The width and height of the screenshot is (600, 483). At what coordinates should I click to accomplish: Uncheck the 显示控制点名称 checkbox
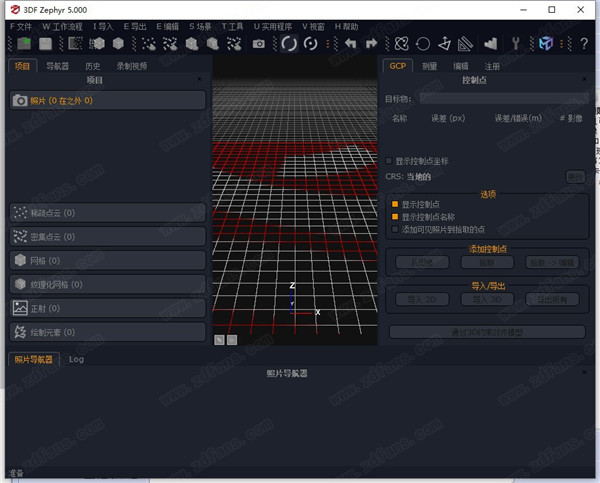pos(395,217)
